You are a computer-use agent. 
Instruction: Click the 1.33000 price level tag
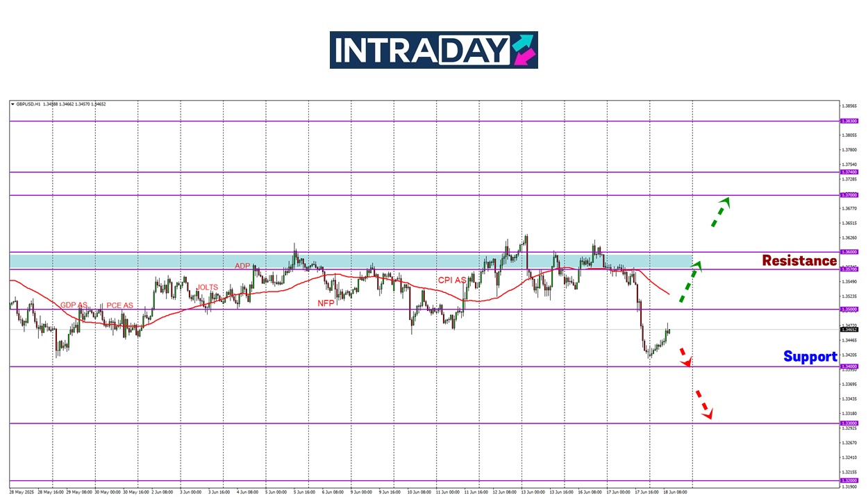point(849,423)
